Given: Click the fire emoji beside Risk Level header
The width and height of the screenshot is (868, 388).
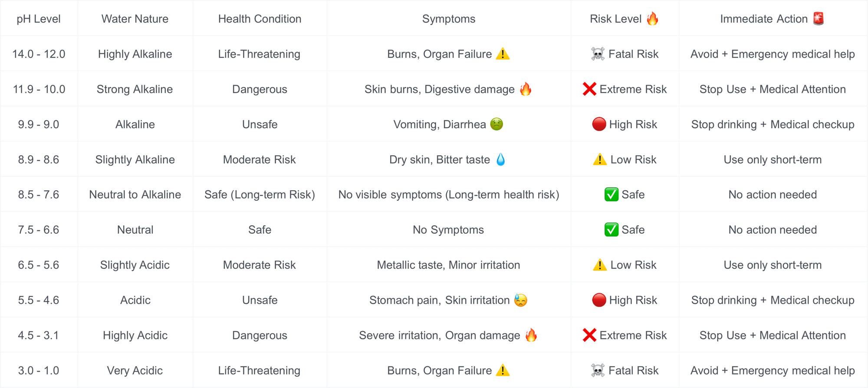Looking at the screenshot, I should coord(652,19).
